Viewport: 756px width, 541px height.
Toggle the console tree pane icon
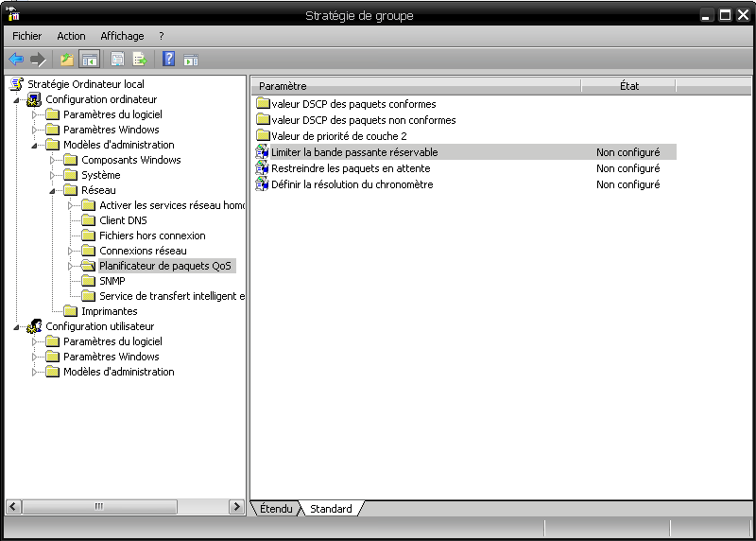pos(90,60)
